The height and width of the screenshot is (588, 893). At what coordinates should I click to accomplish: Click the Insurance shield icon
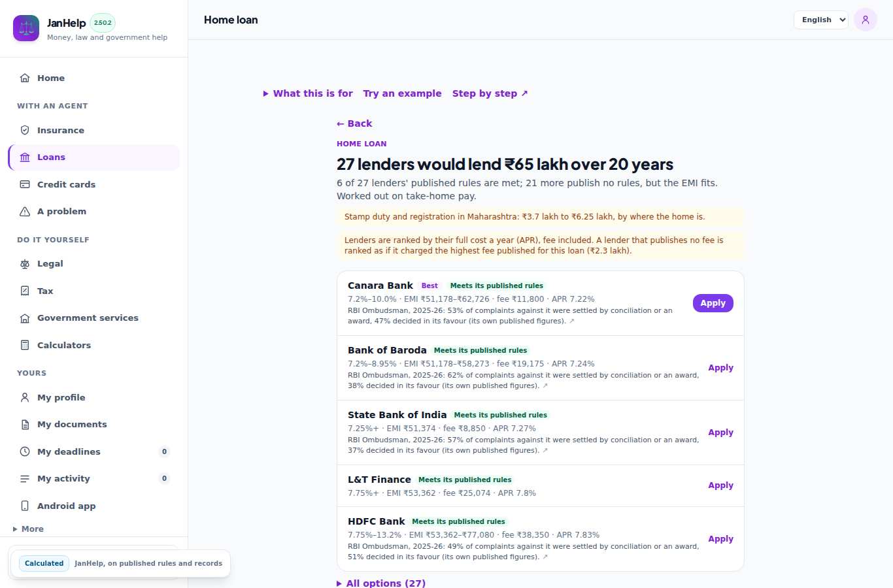click(25, 130)
